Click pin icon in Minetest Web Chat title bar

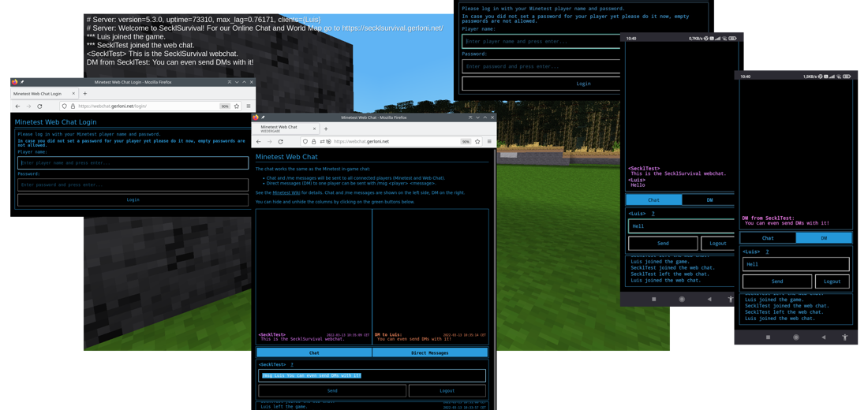click(263, 117)
